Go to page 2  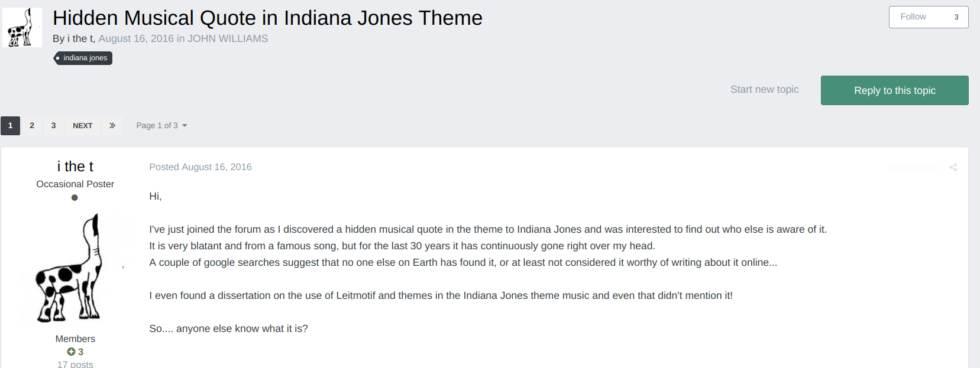32,125
